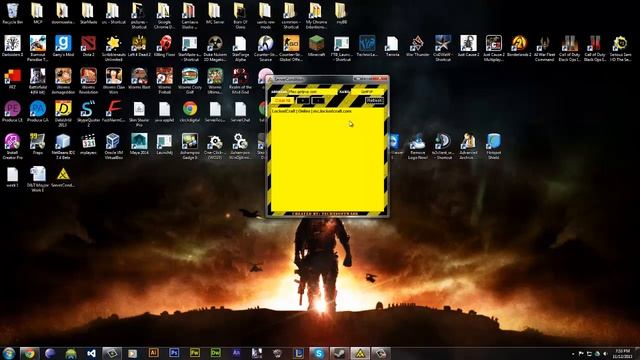This screenshot has width=640, height=360.
Task: Open Maya 2014 desktop shortcut
Action: click(139, 144)
